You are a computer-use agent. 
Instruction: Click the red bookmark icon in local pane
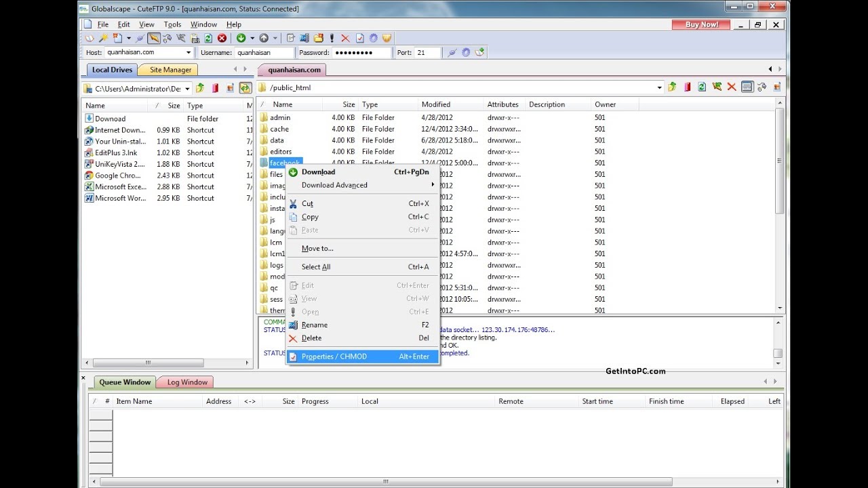pos(215,87)
